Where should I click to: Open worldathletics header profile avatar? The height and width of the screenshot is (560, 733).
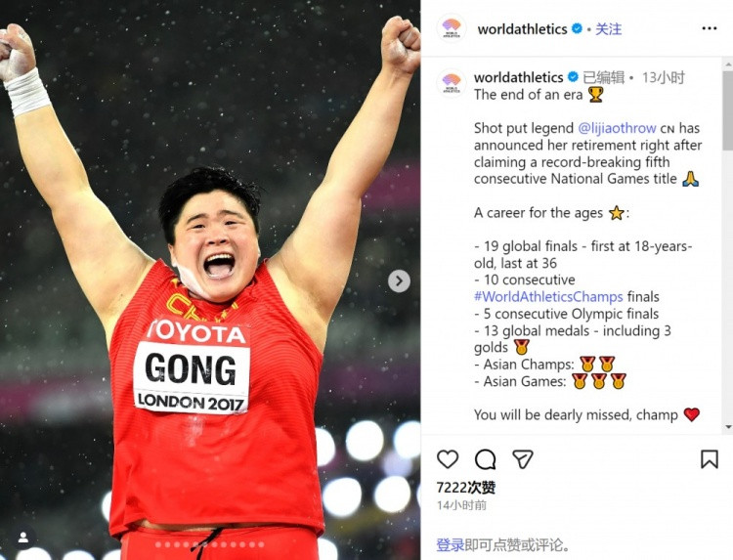pos(452,28)
